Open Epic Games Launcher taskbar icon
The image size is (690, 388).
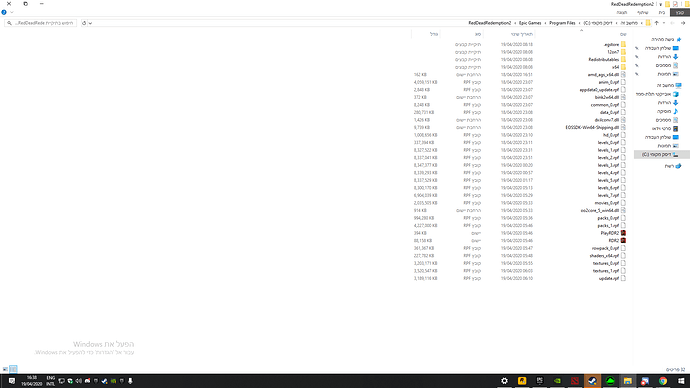coord(540,381)
